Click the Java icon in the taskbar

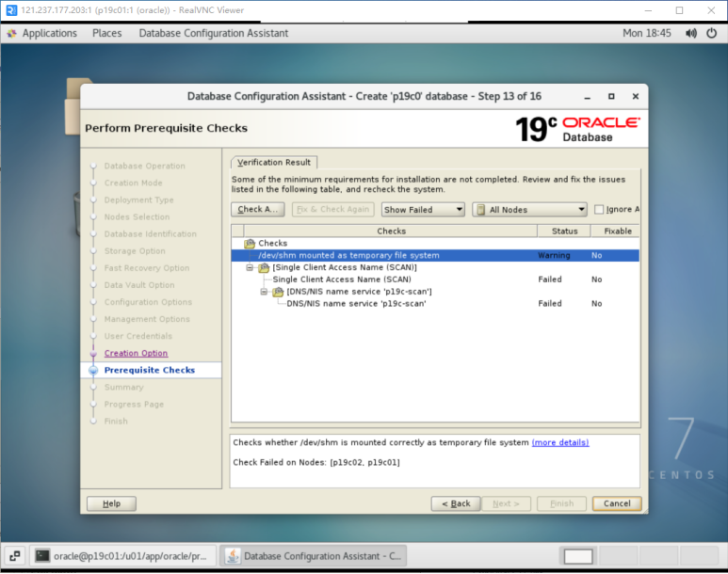coord(233,556)
